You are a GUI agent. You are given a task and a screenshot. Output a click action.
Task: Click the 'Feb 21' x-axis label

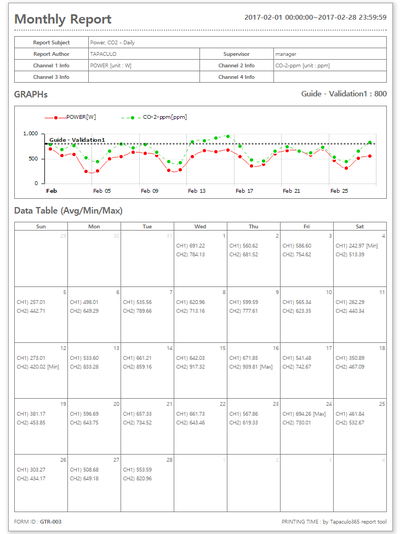click(x=291, y=191)
